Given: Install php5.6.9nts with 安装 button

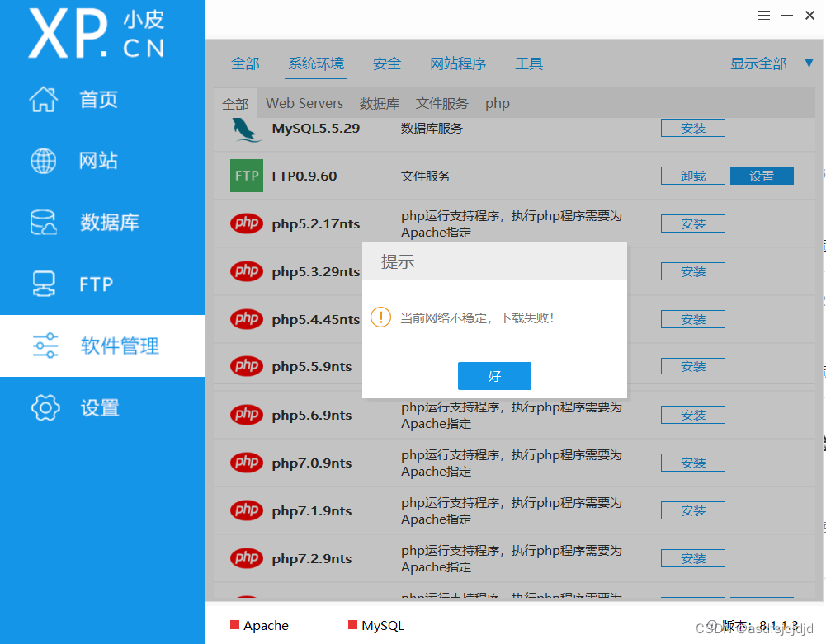Looking at the screenshot, I should point(692,415).
